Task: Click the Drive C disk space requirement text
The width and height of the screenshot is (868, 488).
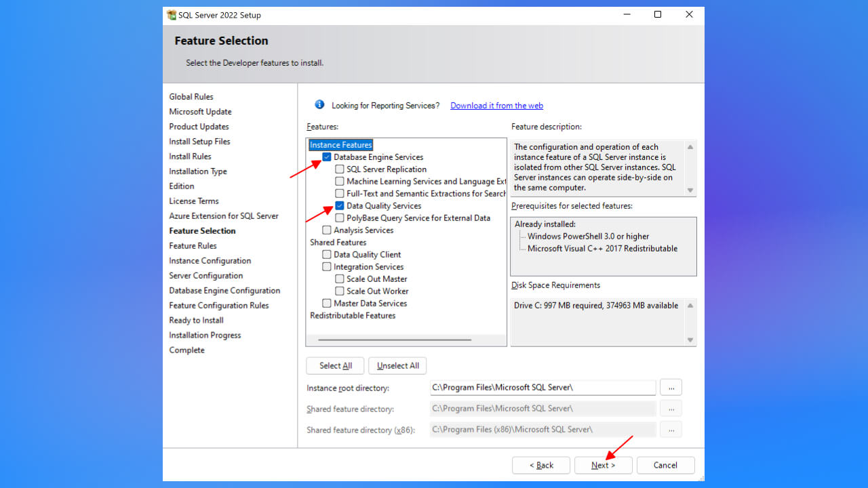Action: pyautogui.click(x=596, y=306)
